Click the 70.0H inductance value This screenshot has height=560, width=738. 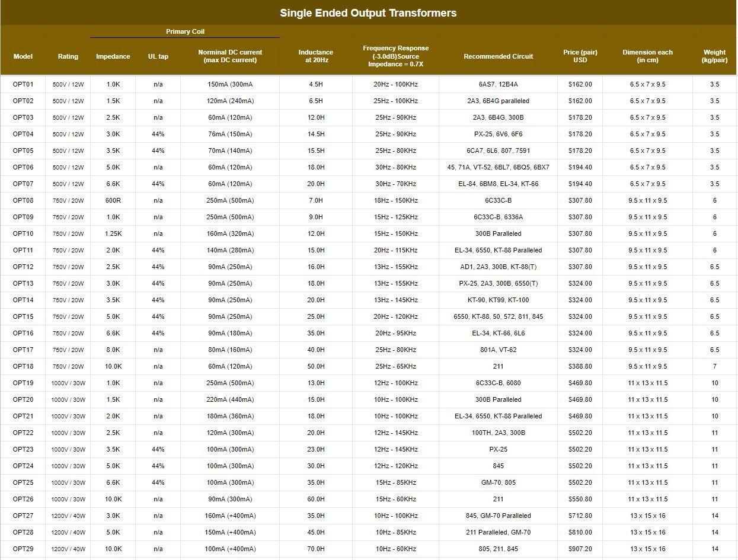coord(315,549)
